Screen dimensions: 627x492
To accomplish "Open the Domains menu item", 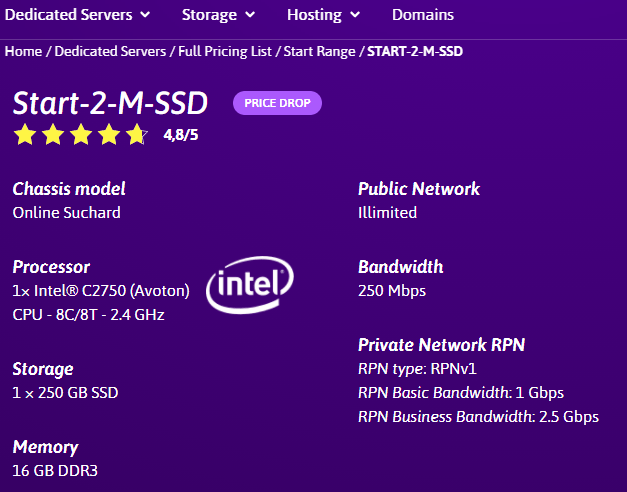I will pos(423,15).
